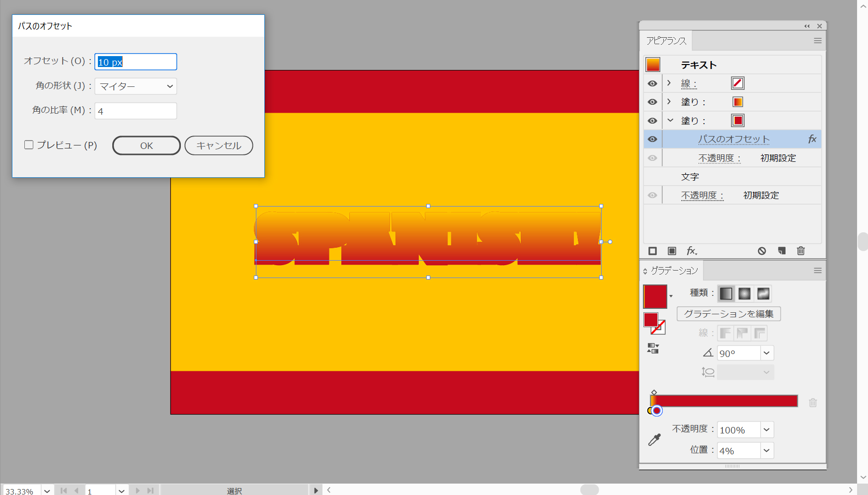Click the Add New Effect fx button
Image resolution: width=868 pixels, height=495 pixels.
[x=692, y=251]
